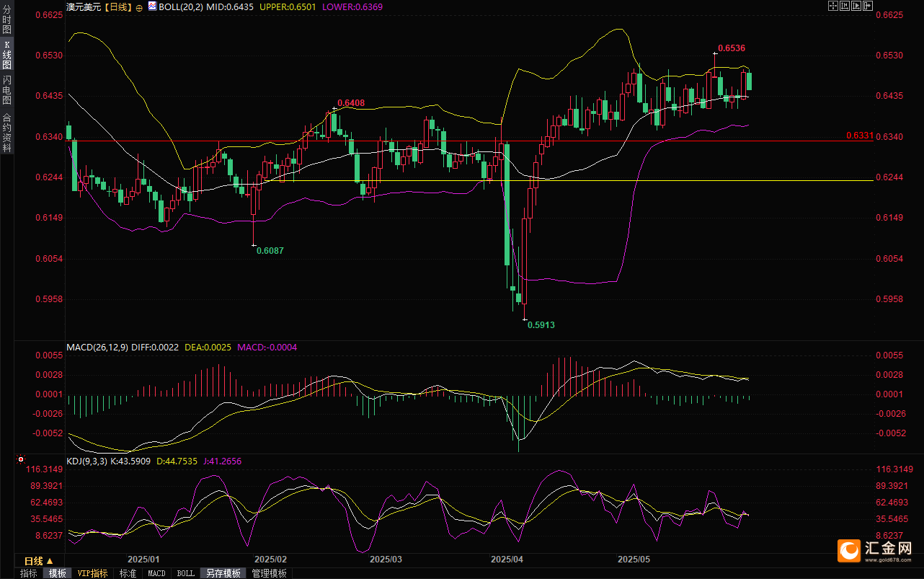The height and width of the screenshot is (579, 924).
Task: Click the play-forward chart icon
Action: (x=856, y=6)
